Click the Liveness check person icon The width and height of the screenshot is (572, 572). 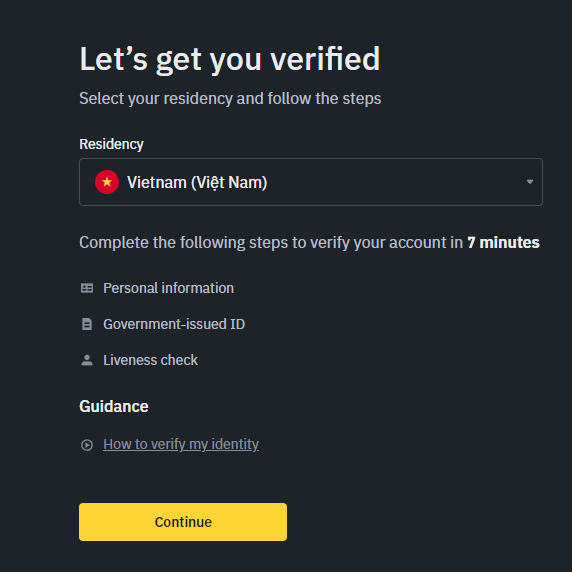87,360
